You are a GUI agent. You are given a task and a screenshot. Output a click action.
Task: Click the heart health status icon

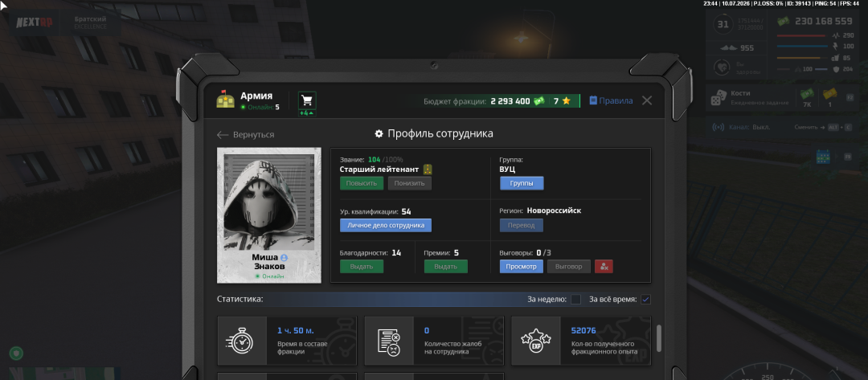click(723, 67)
